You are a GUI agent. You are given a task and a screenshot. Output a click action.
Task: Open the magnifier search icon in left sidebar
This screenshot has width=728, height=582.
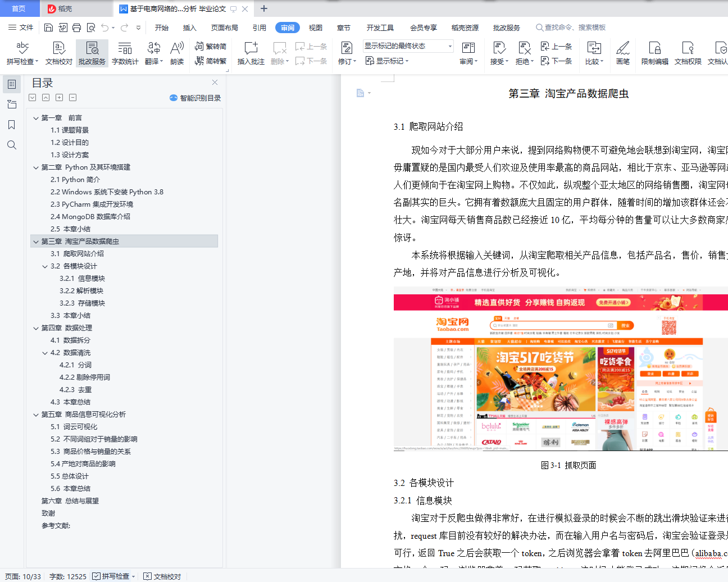pos(12,145)
